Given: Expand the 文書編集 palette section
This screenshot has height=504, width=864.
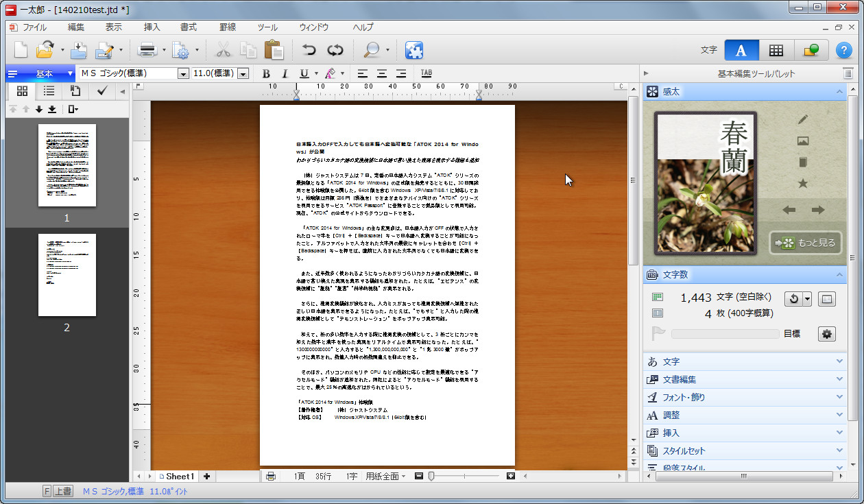Looking at the screenshot, I should point(745,379).
